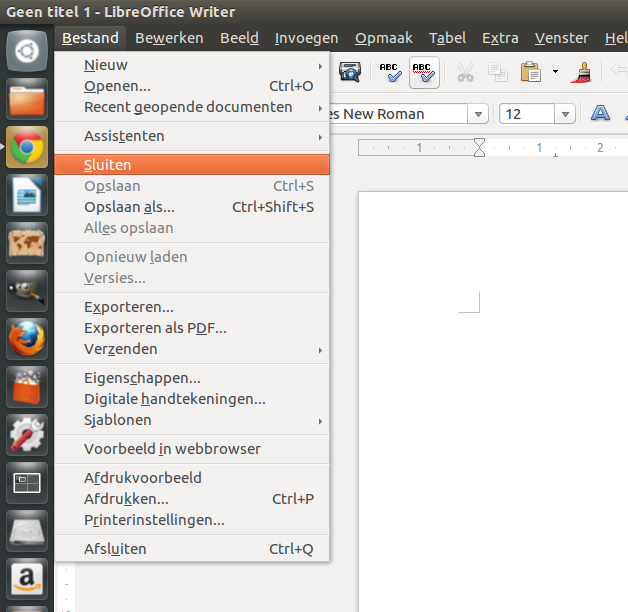Open the Venster menu
The height and width of the screenshot is (612, 628).
pos(562,38)
